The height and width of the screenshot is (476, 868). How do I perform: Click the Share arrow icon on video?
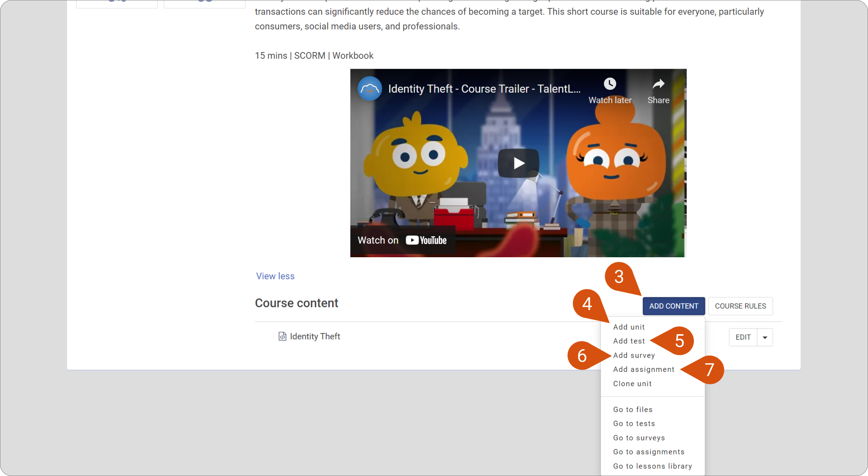click(658, 84)
